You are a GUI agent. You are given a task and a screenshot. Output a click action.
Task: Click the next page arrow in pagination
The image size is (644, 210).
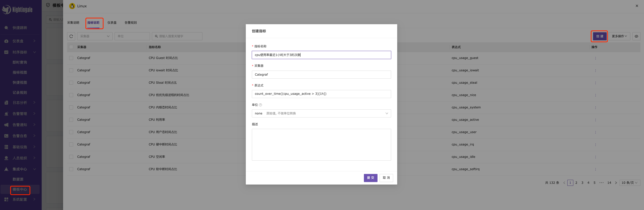tap(616, 183)
